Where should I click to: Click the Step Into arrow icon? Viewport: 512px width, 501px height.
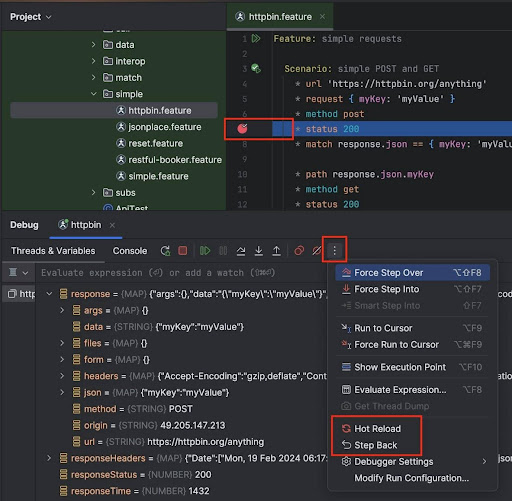coord(259,251)
